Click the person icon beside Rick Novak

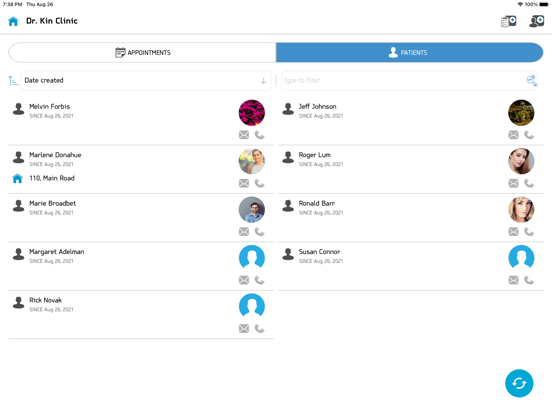click(19, 302)
